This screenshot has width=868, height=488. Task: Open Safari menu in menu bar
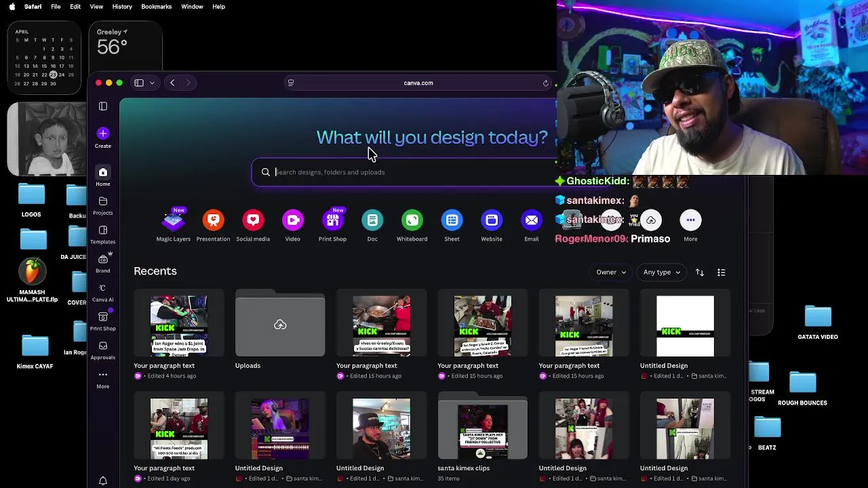[33, 7]
